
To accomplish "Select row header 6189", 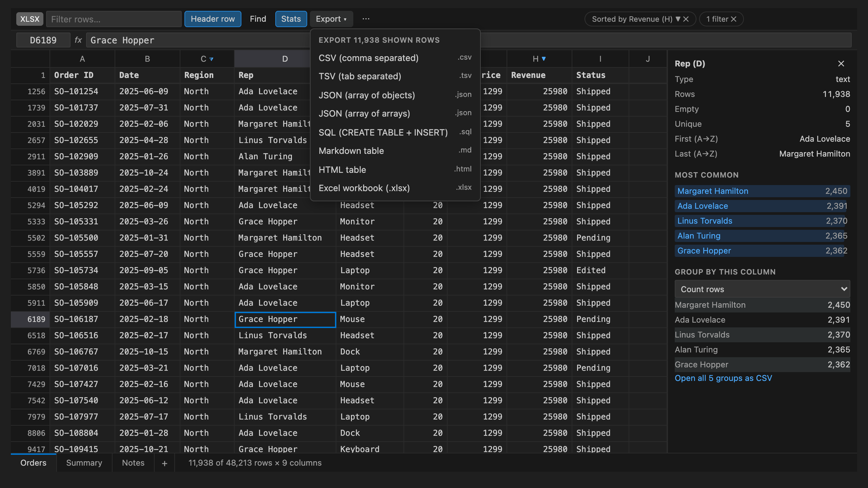I will click(x=31, y=319).
